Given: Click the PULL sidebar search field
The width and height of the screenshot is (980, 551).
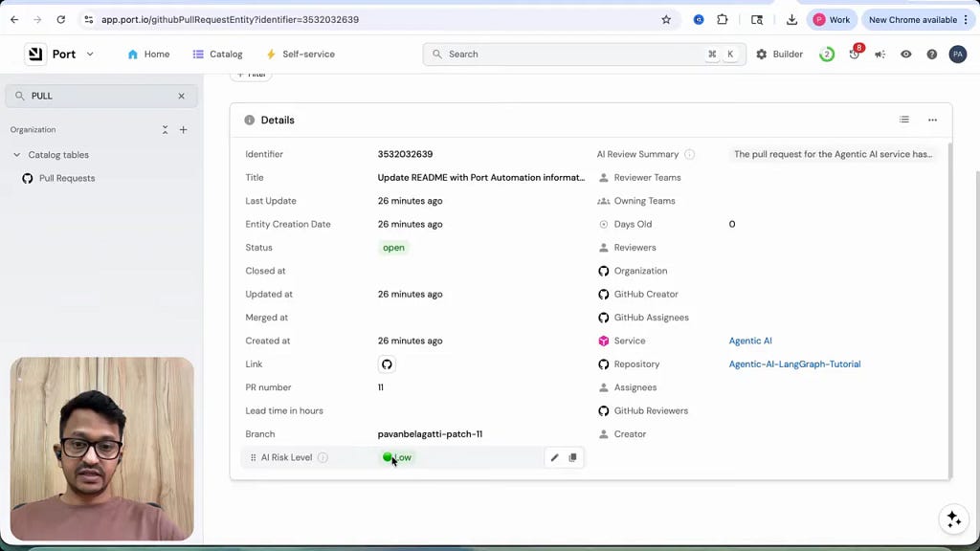Looking at the screenshot, I should [101, 96].
